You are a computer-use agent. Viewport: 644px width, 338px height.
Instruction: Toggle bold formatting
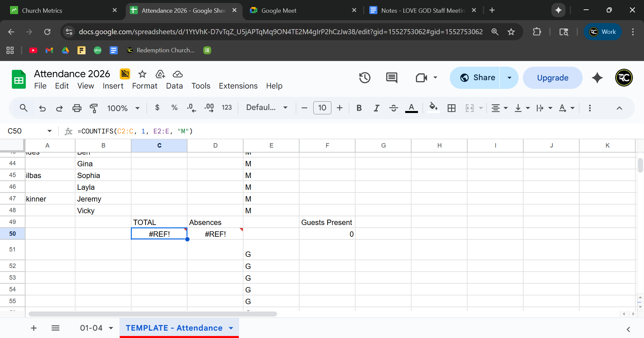[x=359, y=108]
